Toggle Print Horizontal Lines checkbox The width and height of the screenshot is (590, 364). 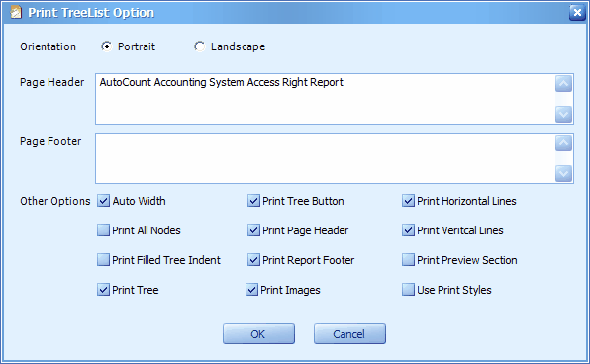click(x=408, y=201)
